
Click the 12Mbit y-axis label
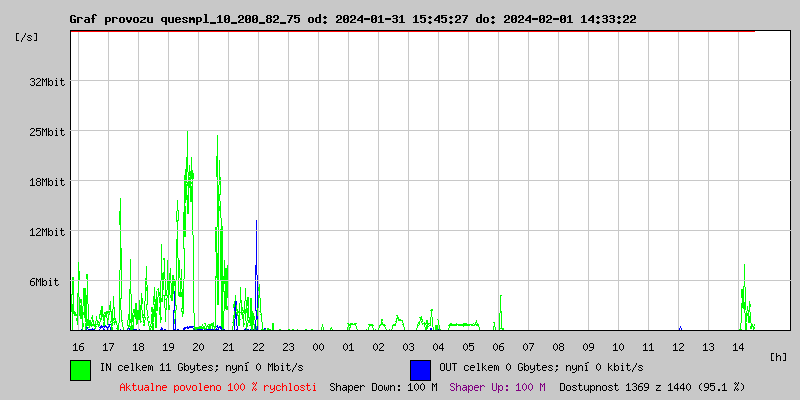(x=48, y=232)
